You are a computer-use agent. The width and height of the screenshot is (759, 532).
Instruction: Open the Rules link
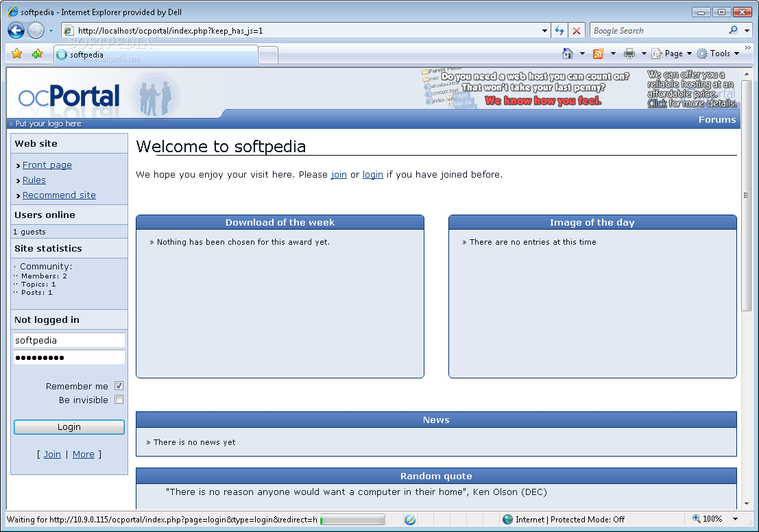34,180
